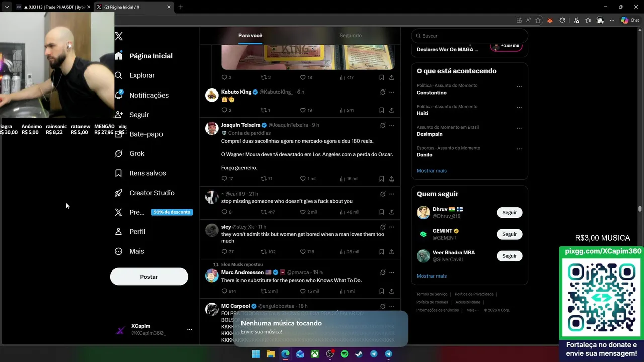The height and width of the screenshot is (362, 644).
Task: Like the Joaquin Teixeira post
Action: [308, 179]
